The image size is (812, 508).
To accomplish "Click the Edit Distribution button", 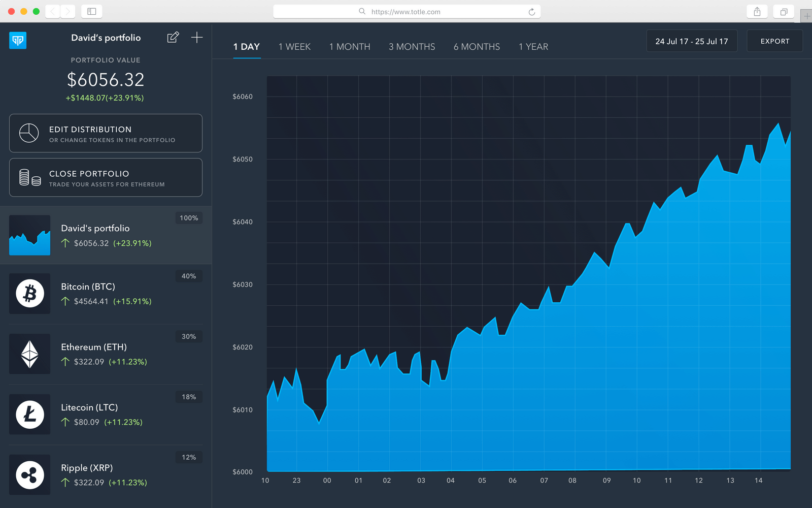I will click(x=106, y=133).
